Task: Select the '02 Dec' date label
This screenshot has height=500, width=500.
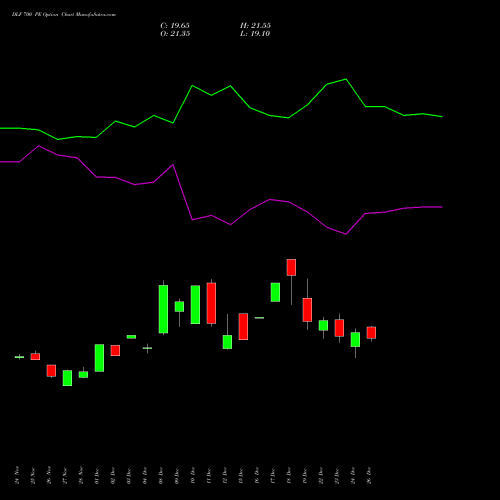Action: click(113, 475)
